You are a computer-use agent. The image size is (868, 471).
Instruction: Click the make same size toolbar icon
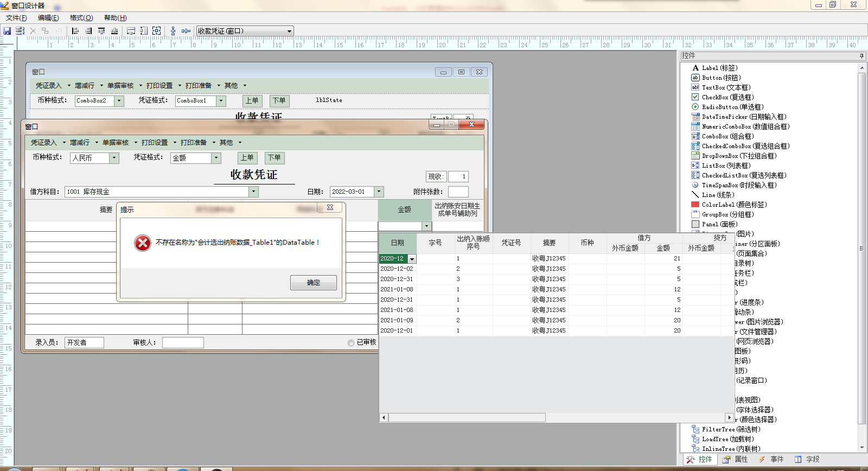click(157, 31)
